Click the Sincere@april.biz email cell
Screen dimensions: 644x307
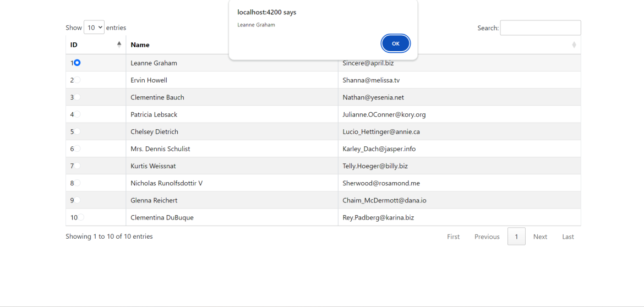point(368,63)
